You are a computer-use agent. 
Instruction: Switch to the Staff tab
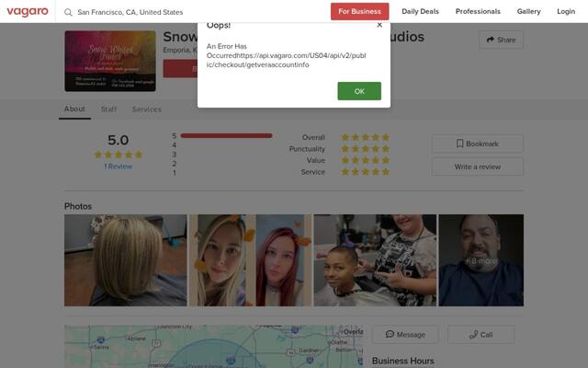coord(108,109)
